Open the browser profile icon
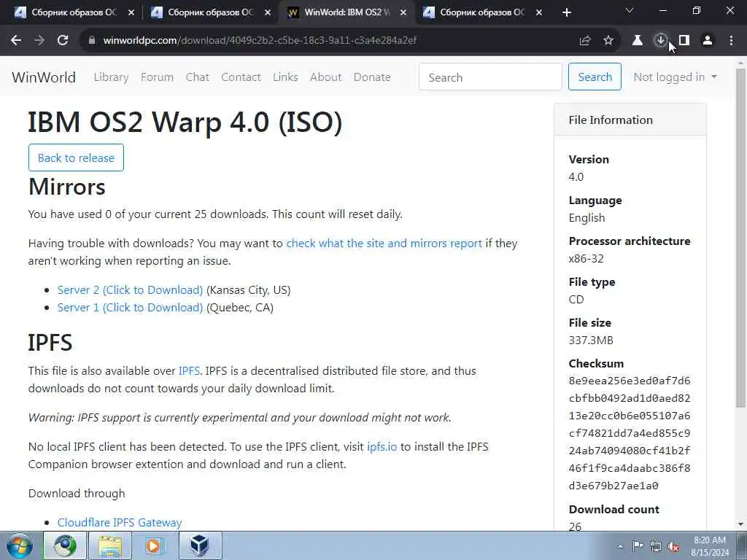This screenshot has height=560, width=747. [x=708, y=41]
